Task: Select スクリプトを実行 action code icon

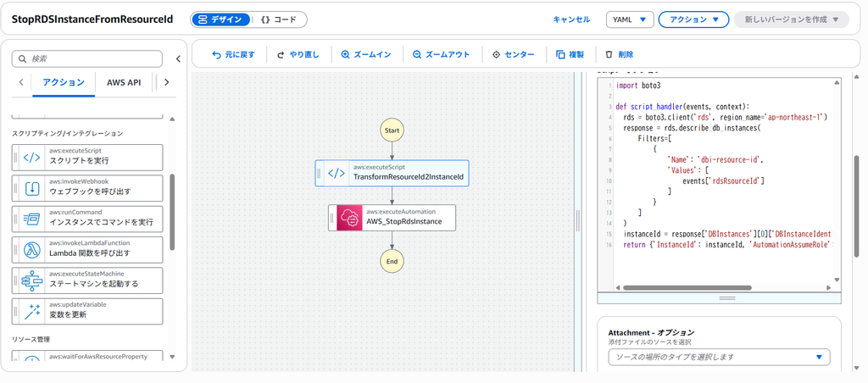Action: (x=31, y=158)
